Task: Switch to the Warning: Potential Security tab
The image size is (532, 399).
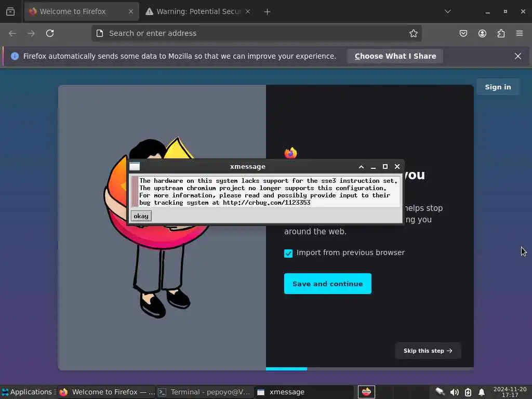Action: pos(198,11)
